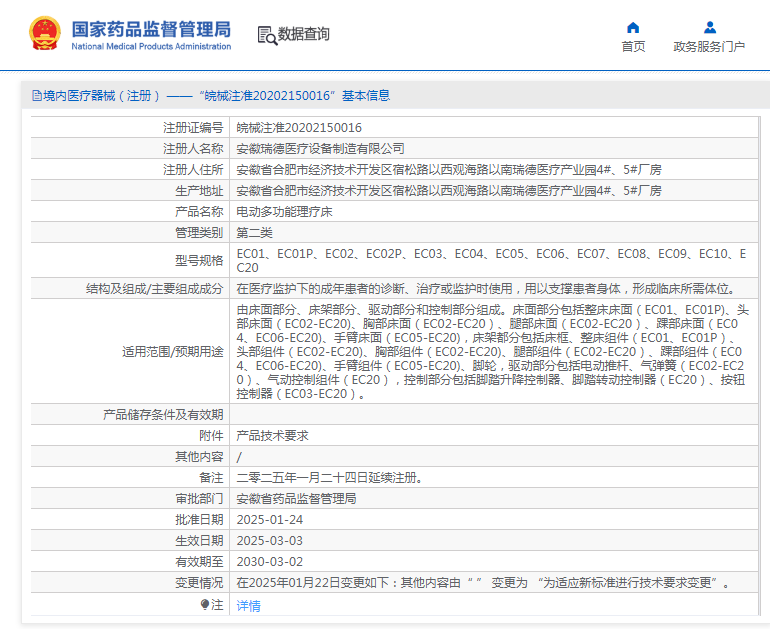Click the 有效期至 label

coord(199,562)
